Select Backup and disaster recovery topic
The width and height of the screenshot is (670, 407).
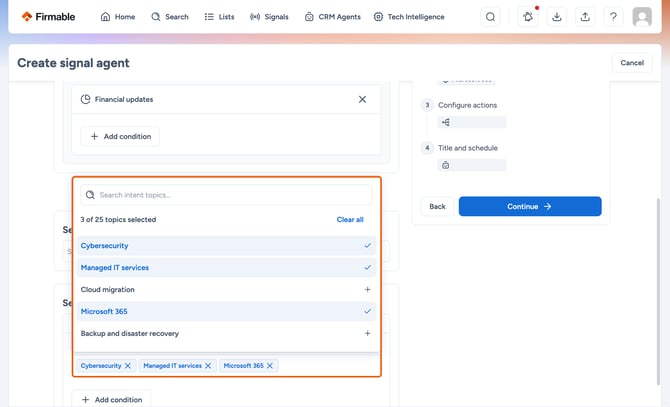(226, 333)
